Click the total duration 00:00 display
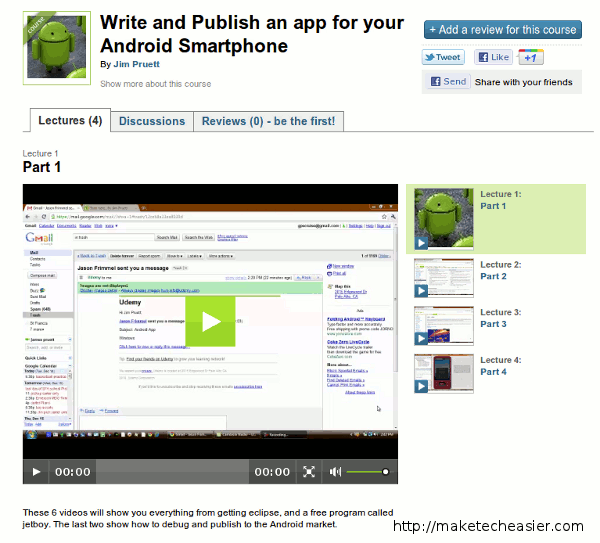600x543 pixels. coord(272,472)
